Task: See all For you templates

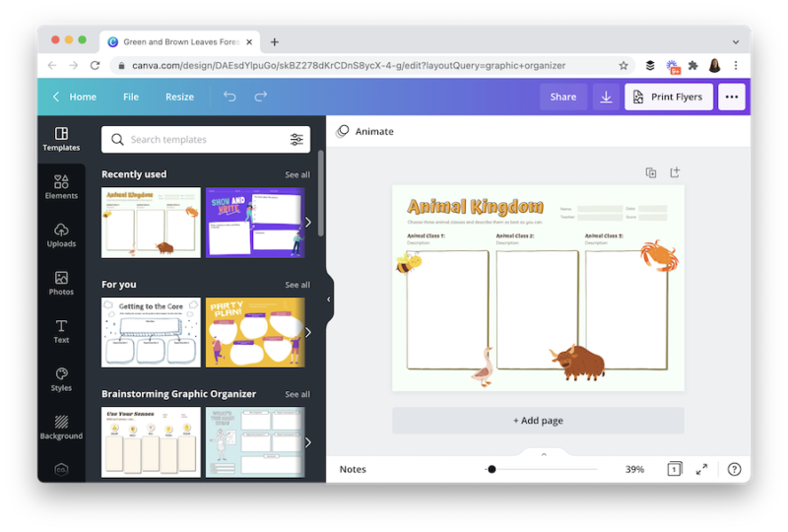Action: pyautogui.click(x=297, y=285)
